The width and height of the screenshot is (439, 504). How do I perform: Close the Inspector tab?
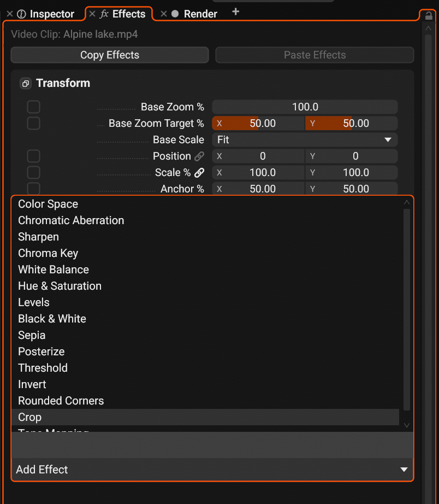[x=10, y=14]
